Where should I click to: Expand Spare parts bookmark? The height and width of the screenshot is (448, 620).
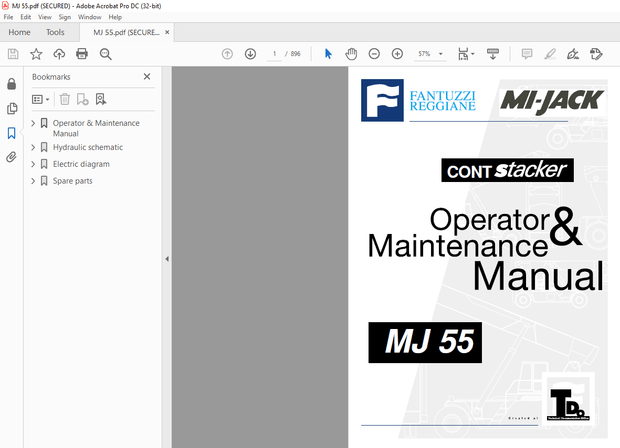click(x=33, y=181)
